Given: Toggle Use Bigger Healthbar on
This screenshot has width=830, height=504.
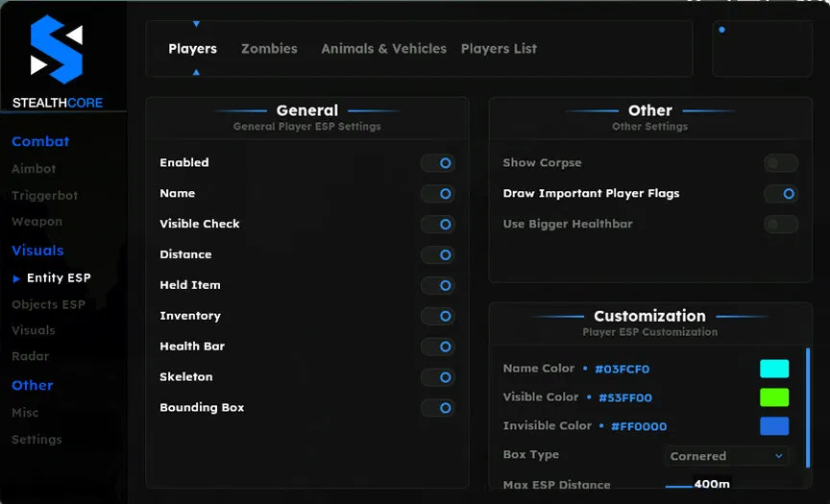Looking at the screenshot, I should click(x=780, y=225).
